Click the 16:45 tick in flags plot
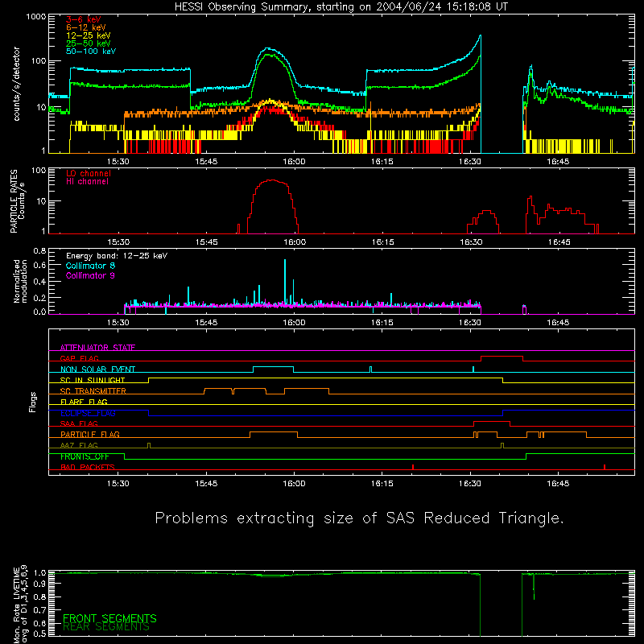This screenshot has height=644, width=644. [x=558, y=484]
